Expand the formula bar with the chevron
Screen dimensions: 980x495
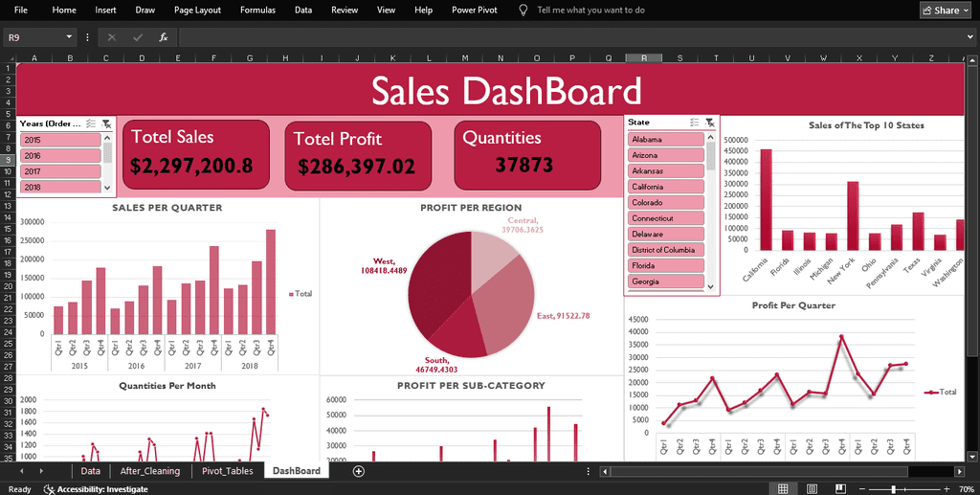(x=969, y=37)
